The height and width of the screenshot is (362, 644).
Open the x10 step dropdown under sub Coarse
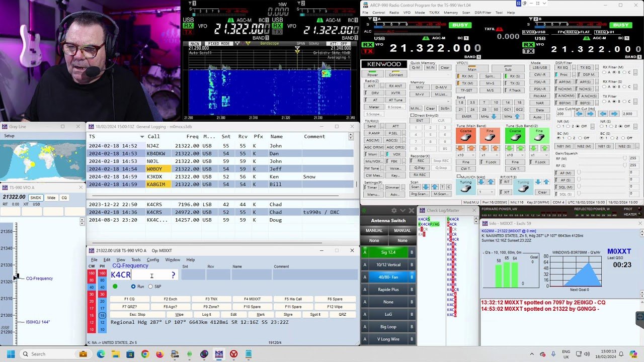[515, 155]
